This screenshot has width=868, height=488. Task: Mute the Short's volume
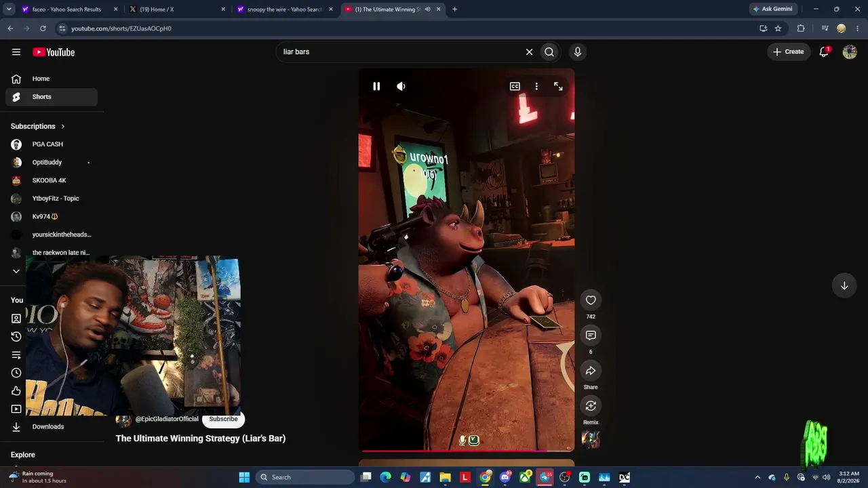pyautogui.click(x=401, y=86)
